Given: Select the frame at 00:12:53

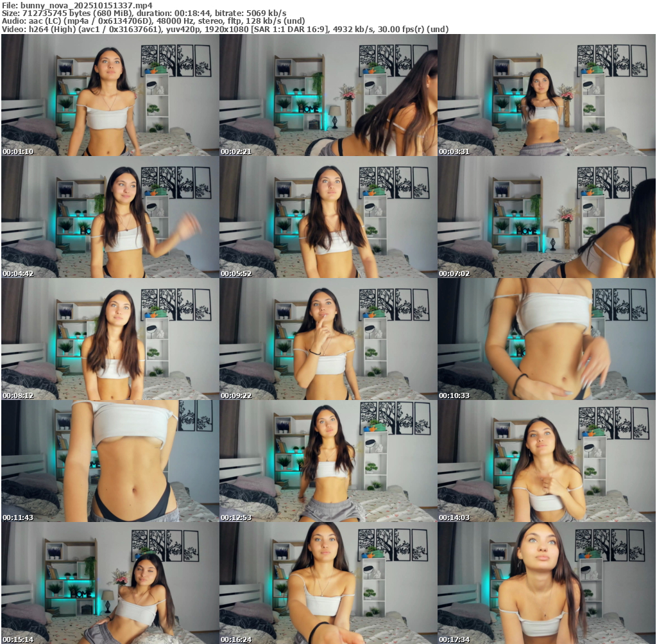Looking at the screenshot, I should tap(328, 461).
